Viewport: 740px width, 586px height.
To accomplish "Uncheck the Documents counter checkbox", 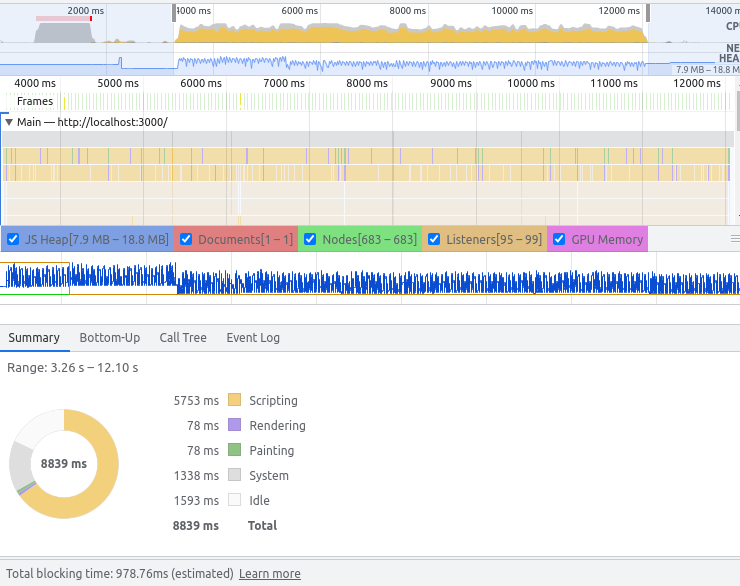I will click(186, 240).
